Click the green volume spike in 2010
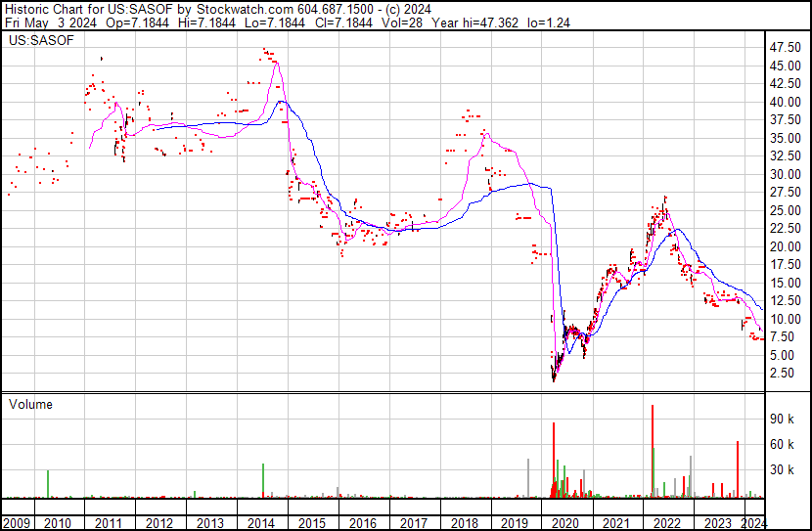The width and height of the screenshot is (812, 531). point(48,484)
